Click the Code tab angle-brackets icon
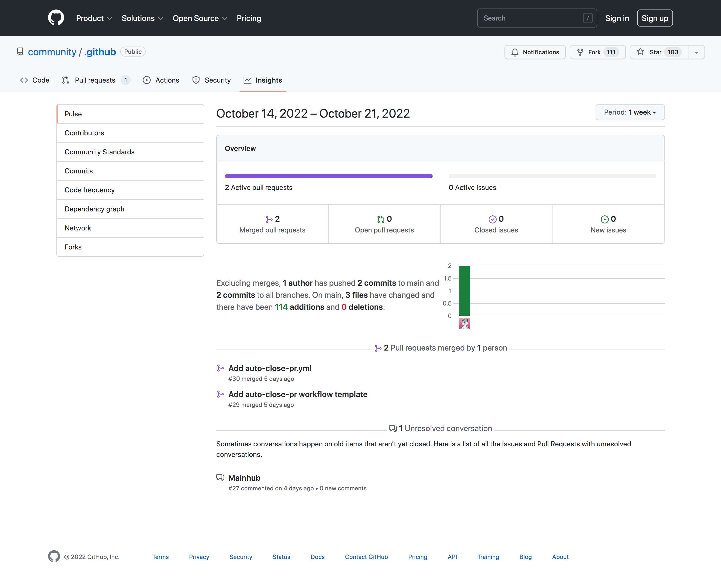 (24, 80)
